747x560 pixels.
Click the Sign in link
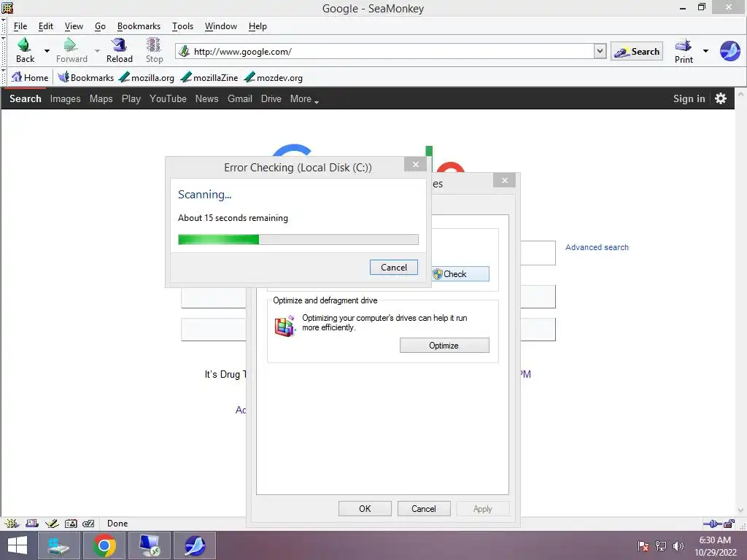689,98
